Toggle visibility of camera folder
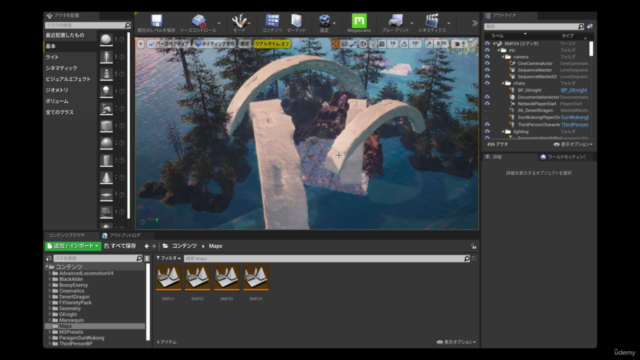Screen dimensions: 640x360 487,57
